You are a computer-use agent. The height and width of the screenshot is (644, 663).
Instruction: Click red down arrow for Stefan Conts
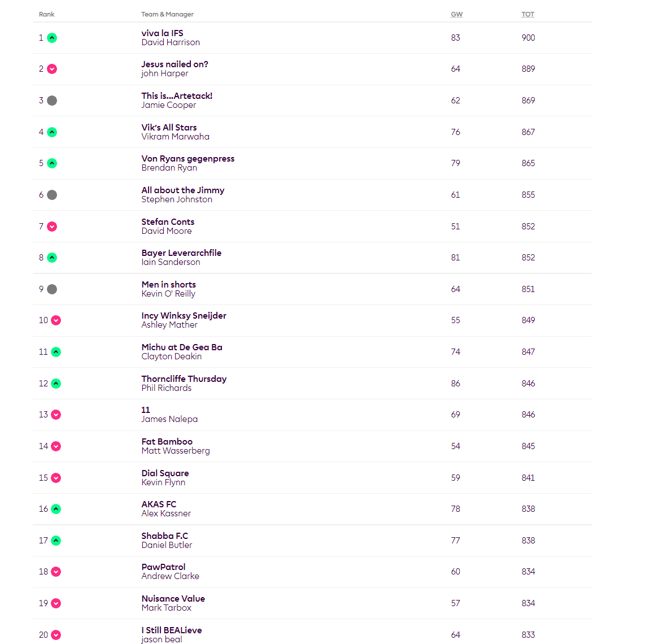coord(52,227)
